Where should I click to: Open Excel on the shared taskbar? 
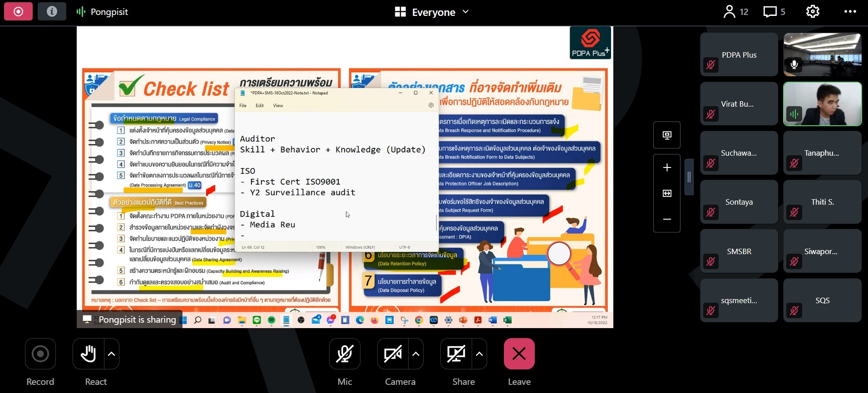[508, 320]
